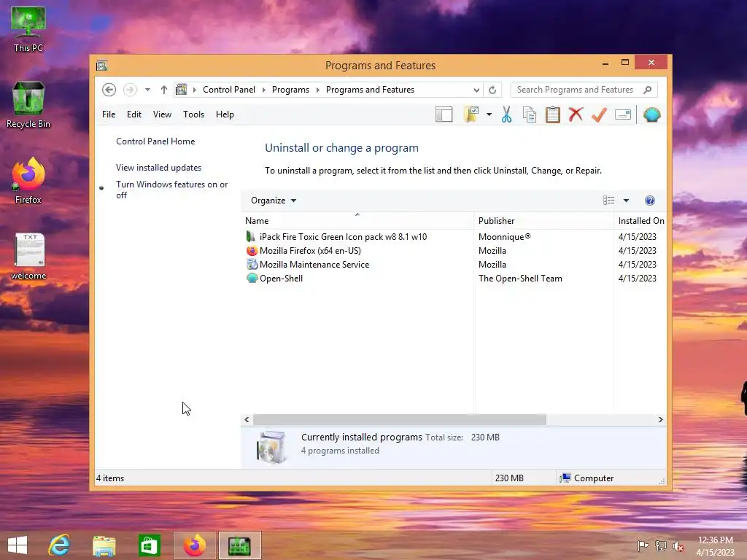Select the welcome text file on desktop
Image resolution: width=747 pixels, height=560 pixels.
tap(28, 256)
